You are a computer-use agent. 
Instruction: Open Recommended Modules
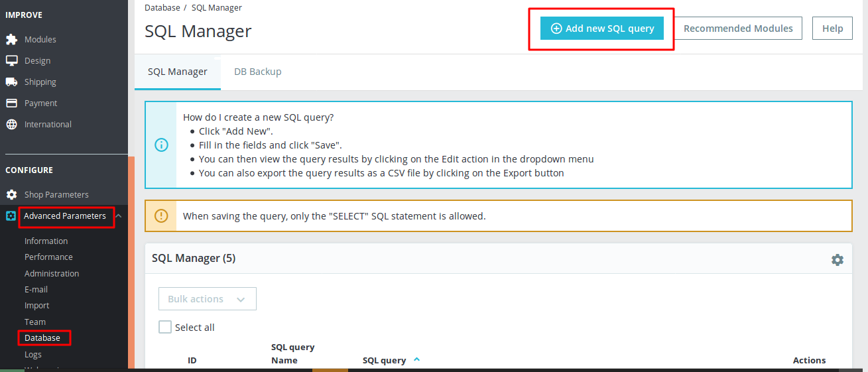point(738,29)
